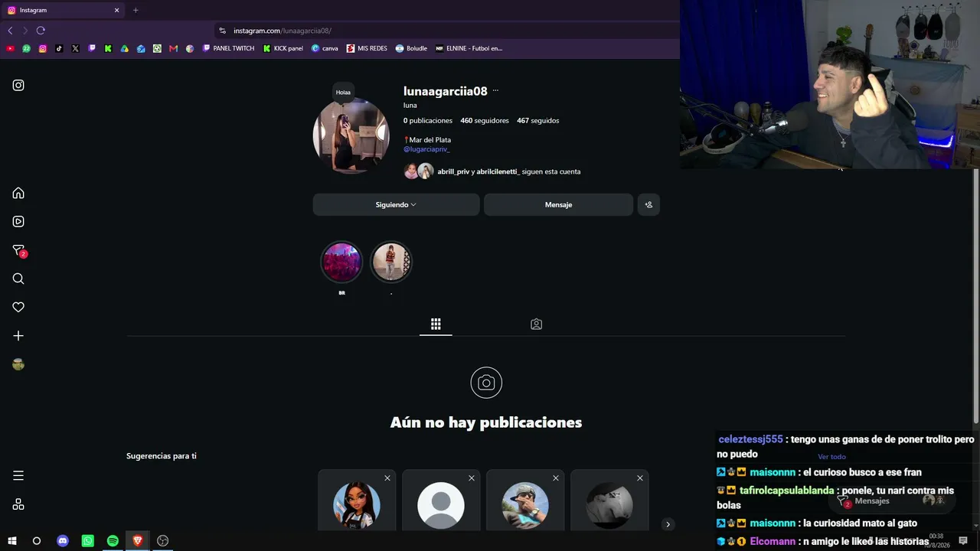The height and width of the screenshot is (551, 980).
Task: Open the PANEL TWITCH bookmark
Action: 228,48
